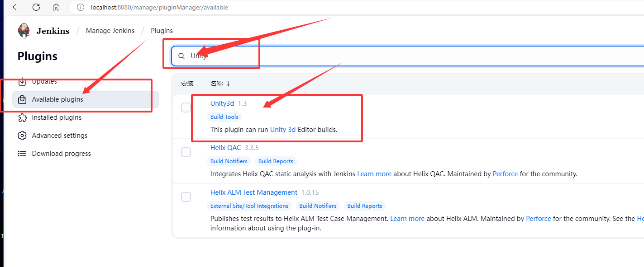Click Build Notifiers tag under Helix ALM

click(318, 206)
